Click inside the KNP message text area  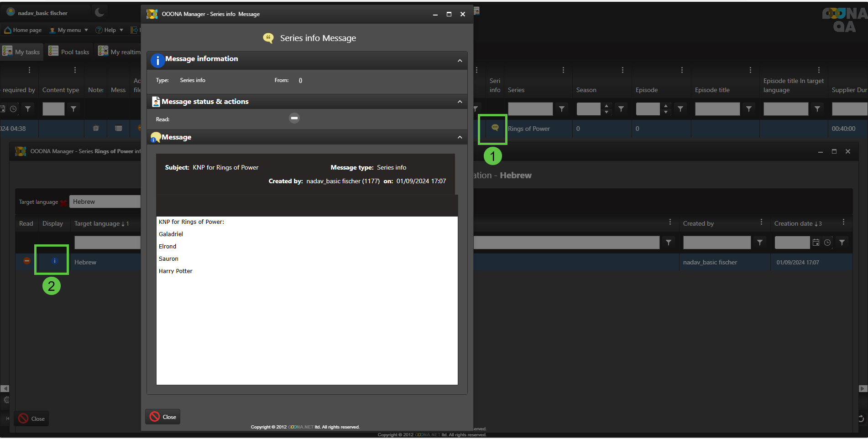coord(307,319)
